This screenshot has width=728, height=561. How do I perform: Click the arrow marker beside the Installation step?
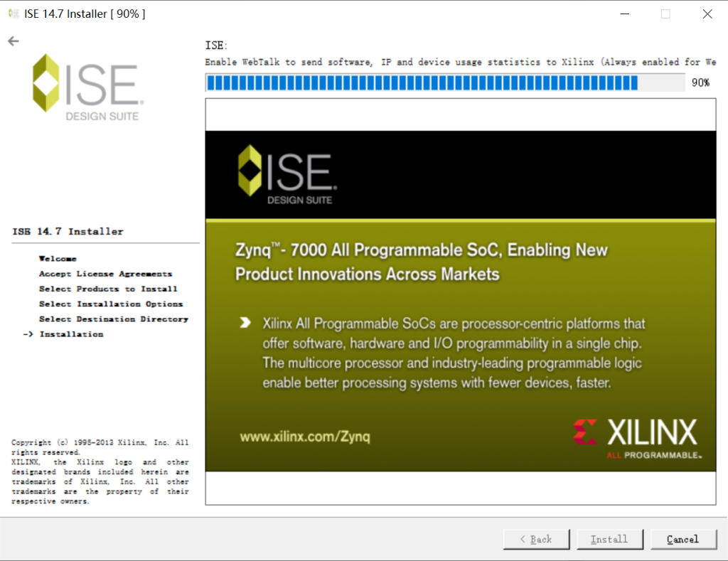point(28,334)
